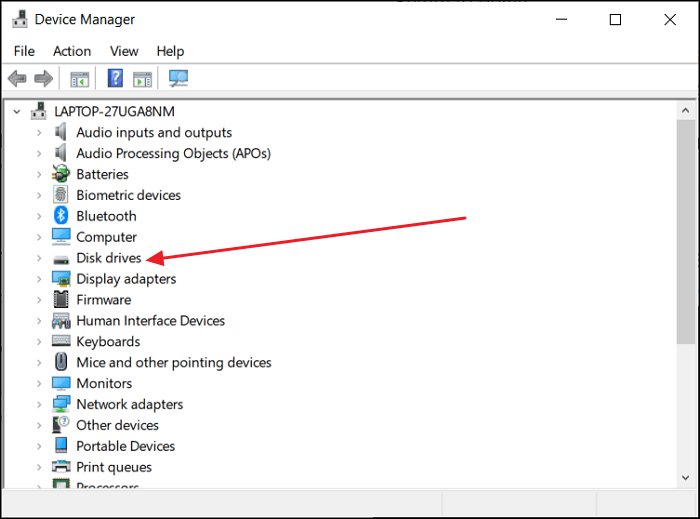Click the Forward arrow toolbar icon
The width and height of the screenshot is (700, 519).
[43, 78]
